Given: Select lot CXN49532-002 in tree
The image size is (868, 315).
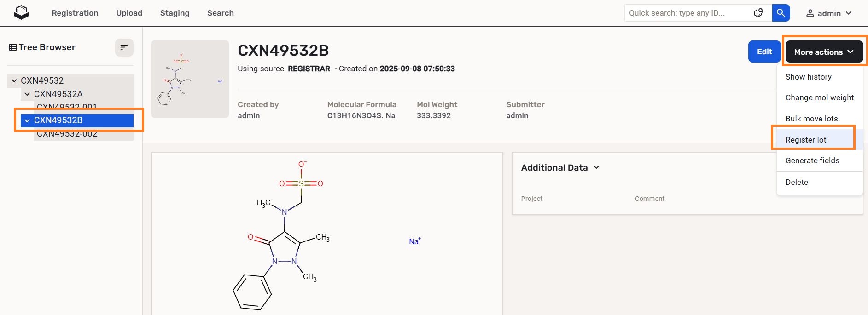Looking at the screenshot, I should (67, 134).
